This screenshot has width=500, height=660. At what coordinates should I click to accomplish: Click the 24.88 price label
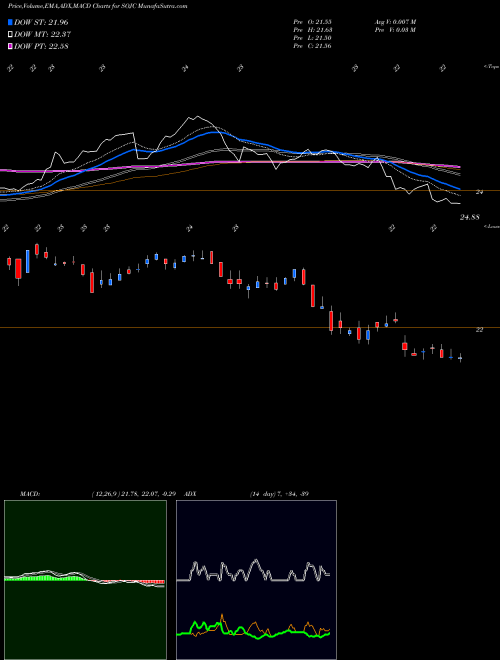coord(470,217)
